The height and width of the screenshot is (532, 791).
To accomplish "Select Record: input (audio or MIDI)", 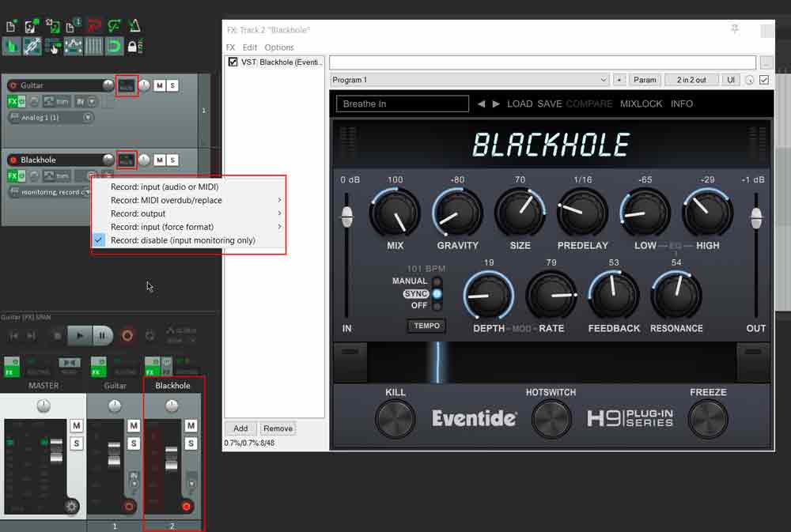I will pos(165,187).
